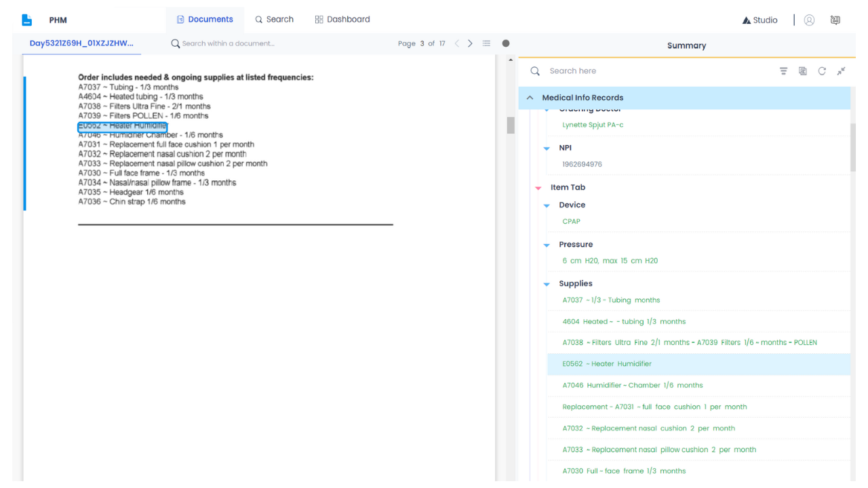Go to next page arrow
Image resolution: width=868 pixels, height=488 pixels.
470,43
